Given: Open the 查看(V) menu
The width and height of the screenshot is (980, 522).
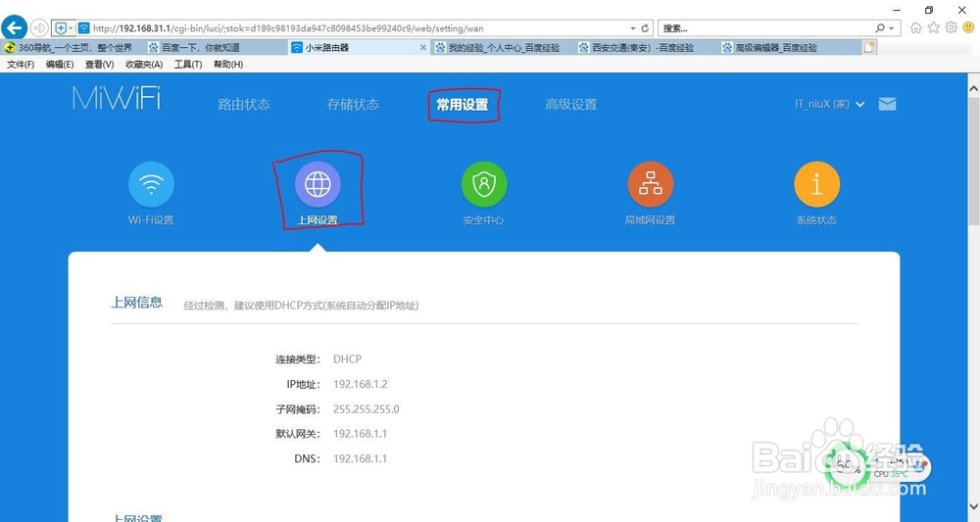Looking at the screenshot, I should click(x=99, y=65).
